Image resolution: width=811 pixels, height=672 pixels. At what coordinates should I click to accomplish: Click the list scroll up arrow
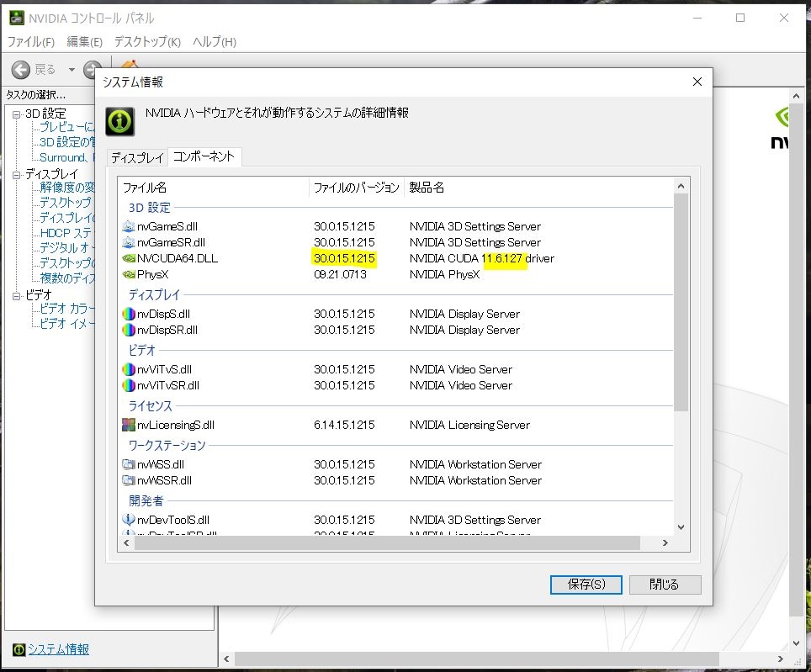[681, 186]
